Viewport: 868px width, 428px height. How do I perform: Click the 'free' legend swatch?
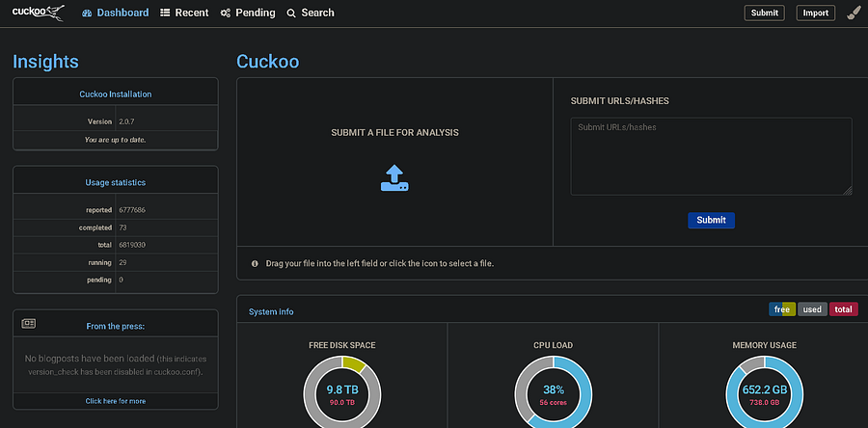click(782, 309)
